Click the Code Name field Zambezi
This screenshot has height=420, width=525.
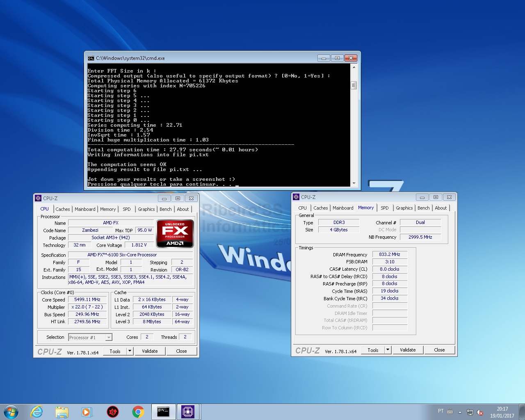(x=90, y=230)
